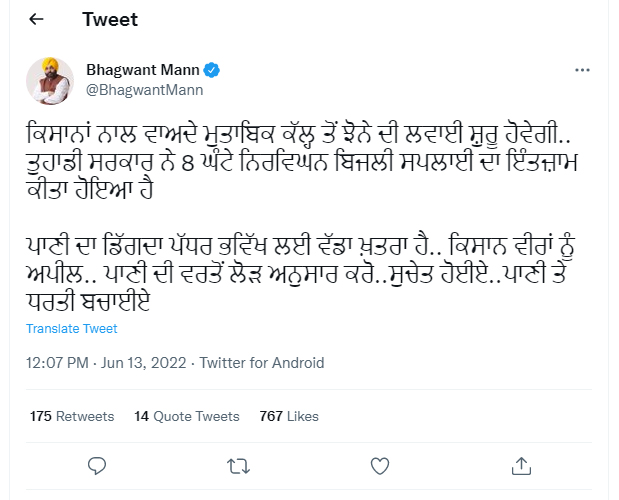Image resolution: width=619 pixels, height=500 pixels.
Task: Share the tweet via the share icon
Action: pos(520,465)
